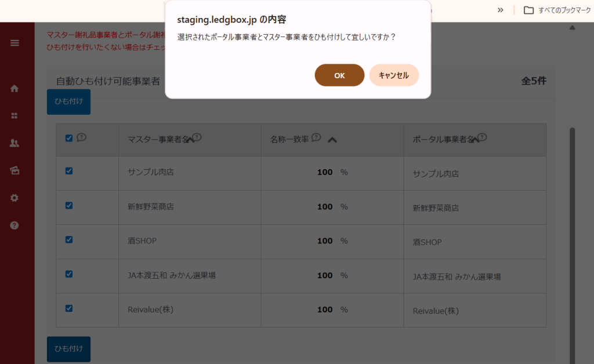The image size is (594, 364).
Task: Open the hamburger menu in the sidebar
Action: (15, 43)
